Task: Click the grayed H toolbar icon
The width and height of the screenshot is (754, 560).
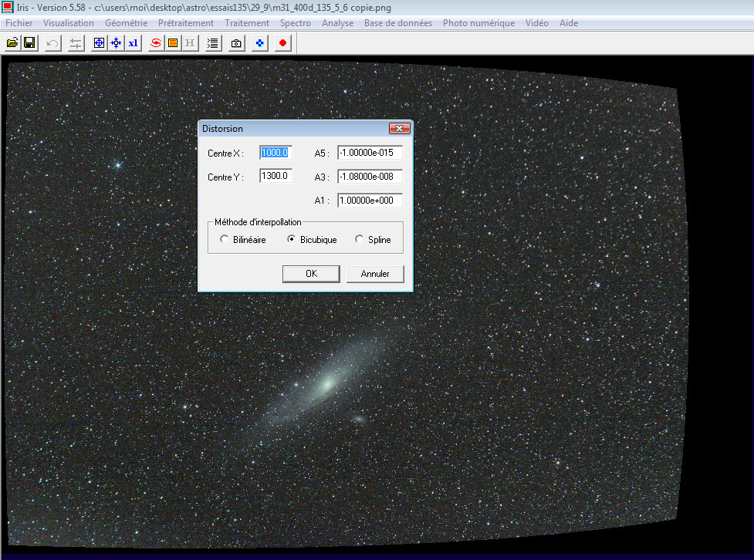Action: tap(190, 43)
